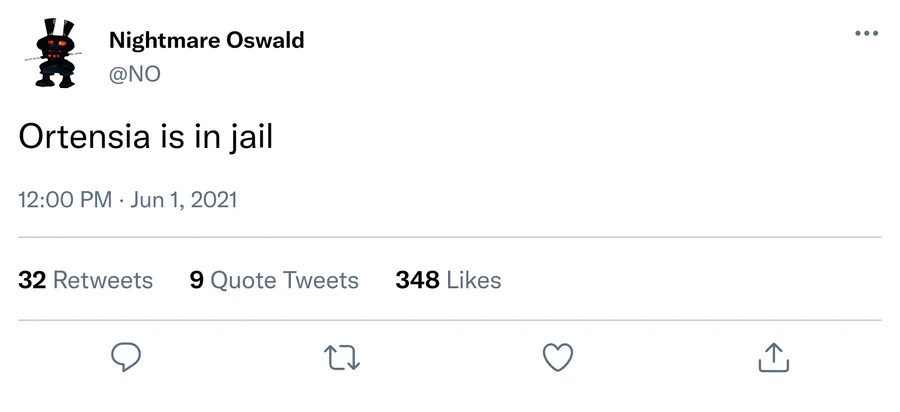Click the retweet count number 32
900x412 pixels.
point(32,280)
